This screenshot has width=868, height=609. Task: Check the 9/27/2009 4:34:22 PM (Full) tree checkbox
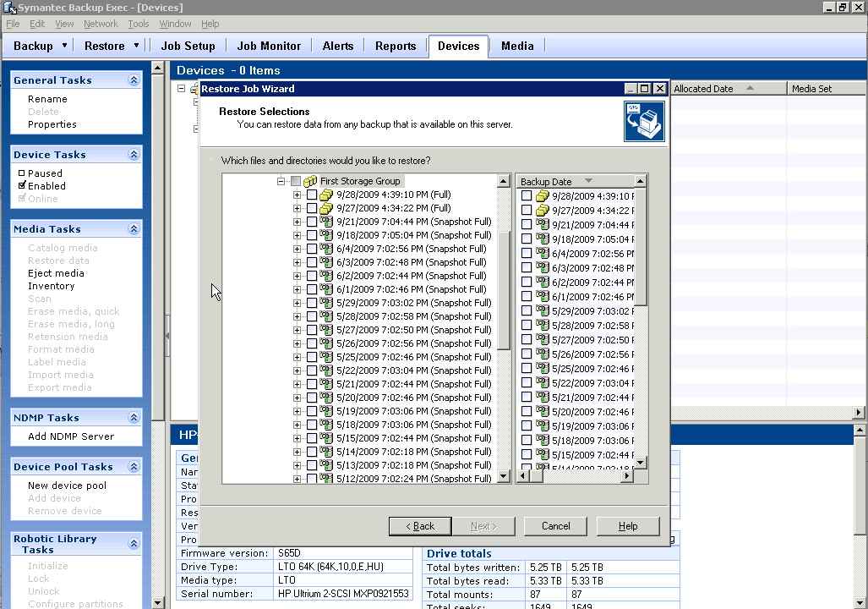[x=312, y=208]
